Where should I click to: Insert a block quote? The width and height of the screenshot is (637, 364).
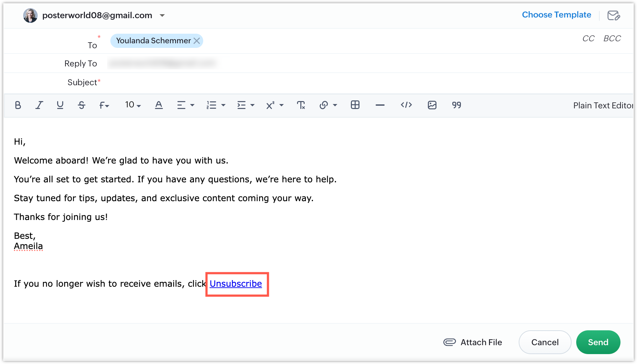tap(456, 105)
